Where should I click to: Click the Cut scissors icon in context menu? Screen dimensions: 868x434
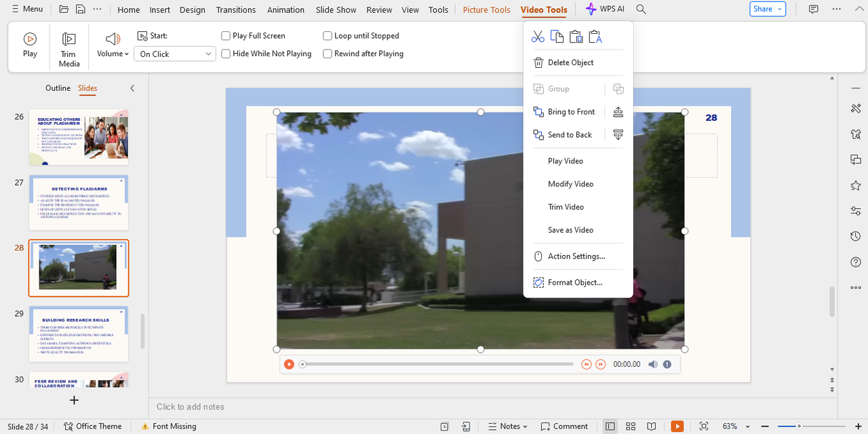(538, 37)
